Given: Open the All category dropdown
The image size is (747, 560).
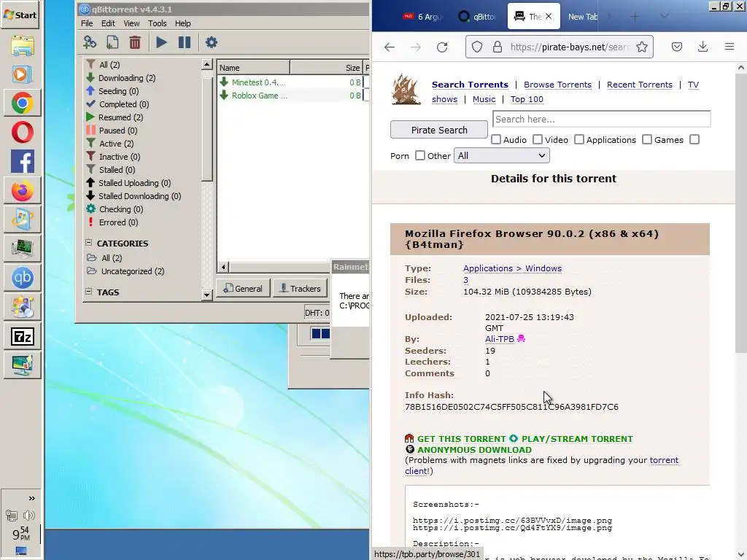Looking at the screenshot, I should [502, 156].
